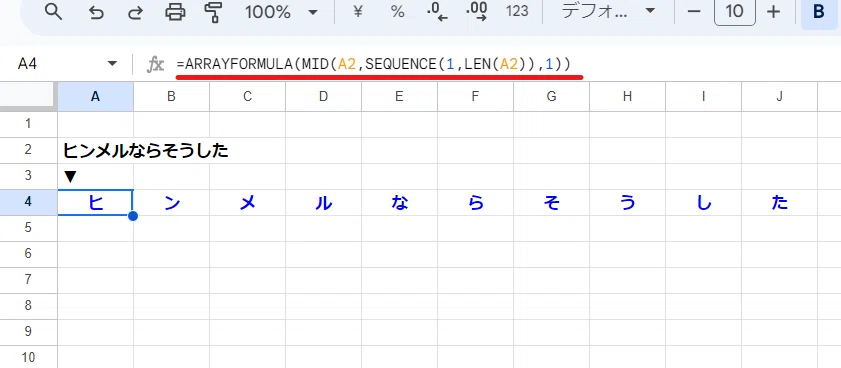
Task: Click the blue fill handle on A4
Action: coord(133,216)
